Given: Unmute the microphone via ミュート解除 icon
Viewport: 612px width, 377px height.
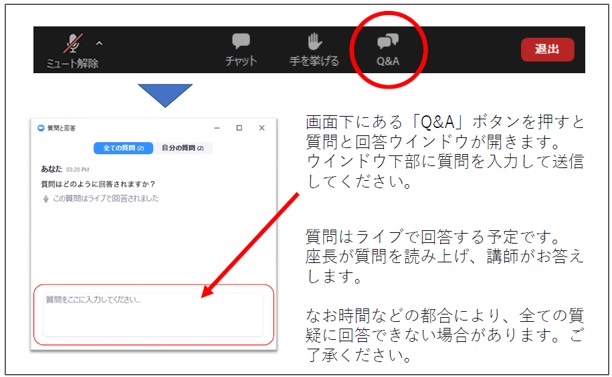Looking at the screenshot, I should click(x=73, y=44).
